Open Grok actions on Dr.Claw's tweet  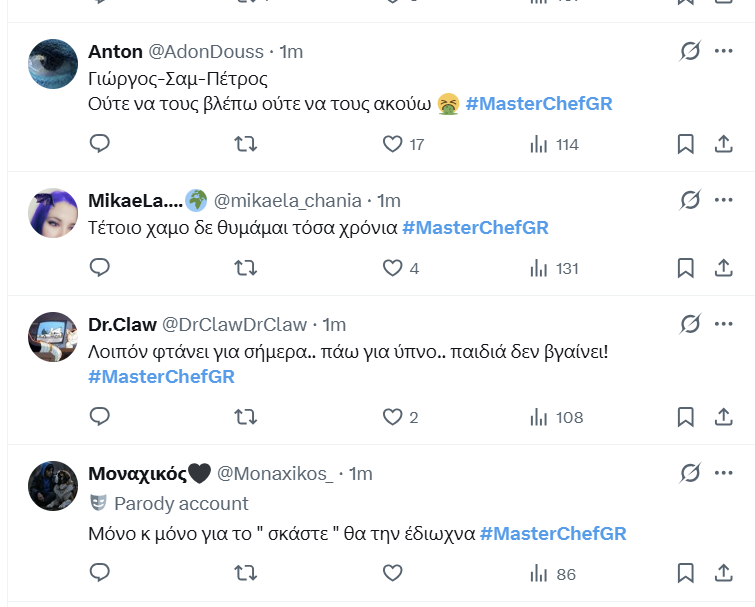tap(689, 324)
